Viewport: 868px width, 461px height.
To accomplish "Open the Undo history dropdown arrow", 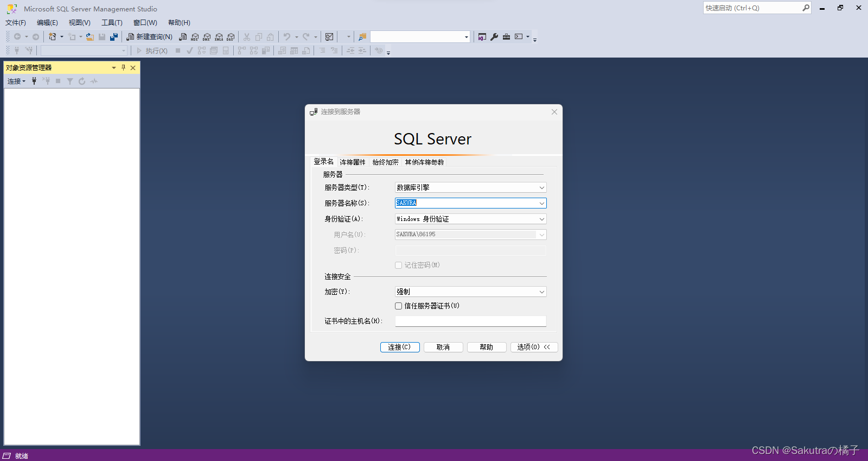I will click(x=296, y=37).
